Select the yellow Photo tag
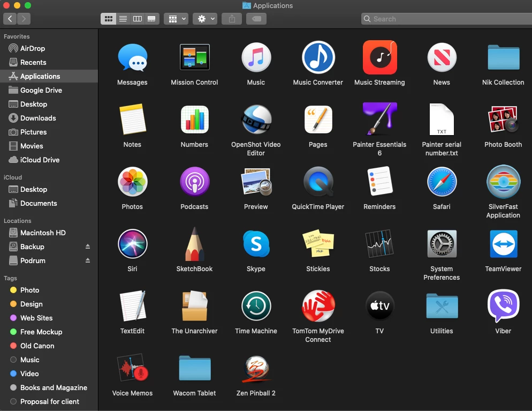The width and height of the screenshot is (532, 411). [49, 290]
